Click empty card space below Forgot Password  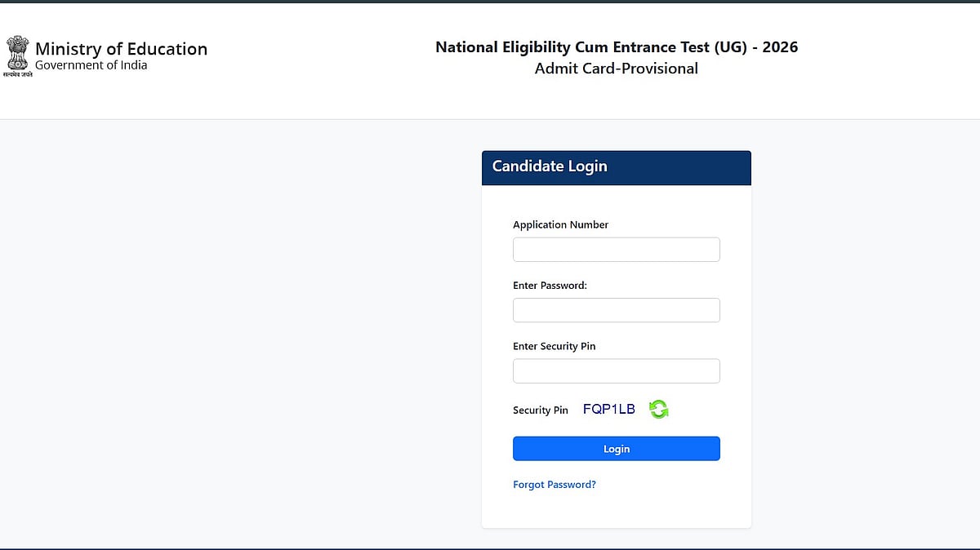pyautogui.click(x=616, y=511)
